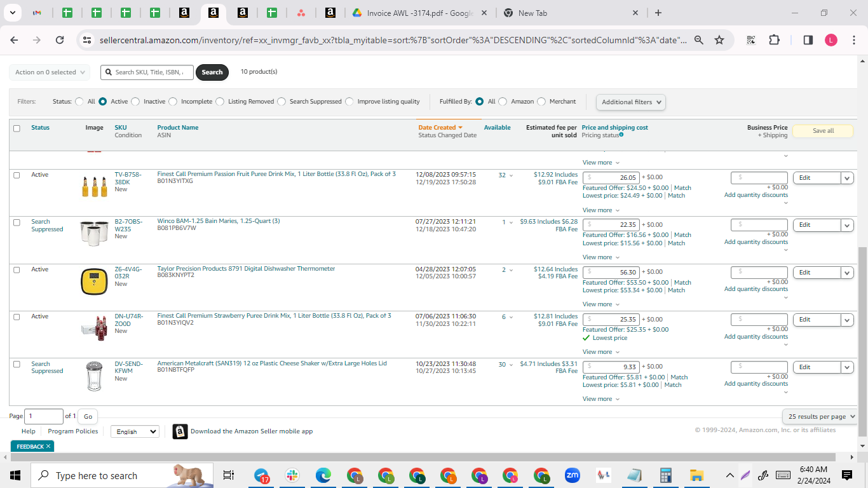Viewport: 868px width, 488px height.
Task: Open the Winco BAM-1.25 Bain Maries link
Action: point(219,221)
